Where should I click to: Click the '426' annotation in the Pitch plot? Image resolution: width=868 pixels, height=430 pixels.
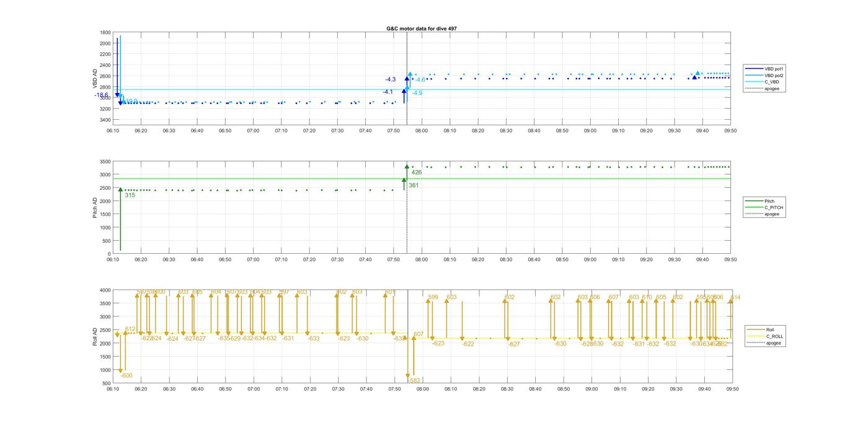pos(417,172)
